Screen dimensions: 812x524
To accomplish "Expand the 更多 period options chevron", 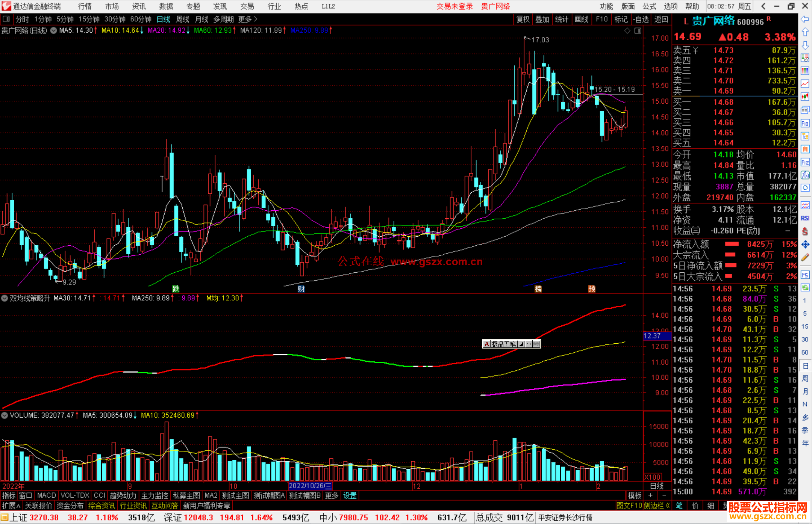I will 256,19.
